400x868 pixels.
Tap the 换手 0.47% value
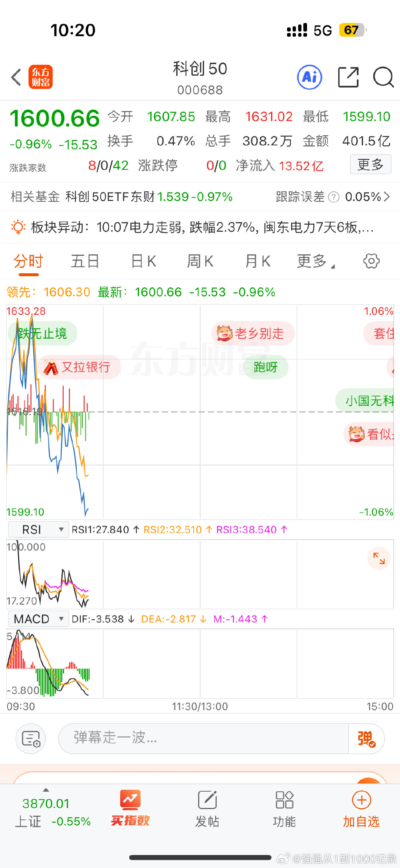[176, 141]
